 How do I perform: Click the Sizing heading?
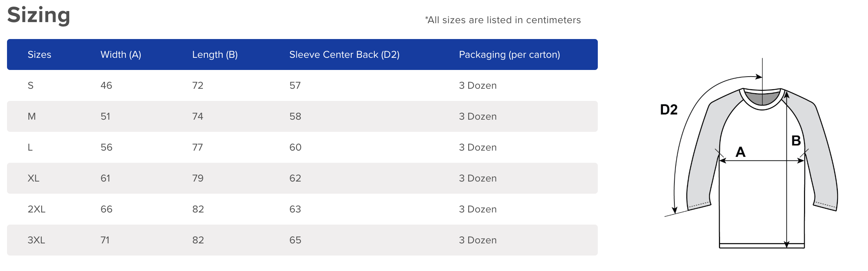pos(39,15)
